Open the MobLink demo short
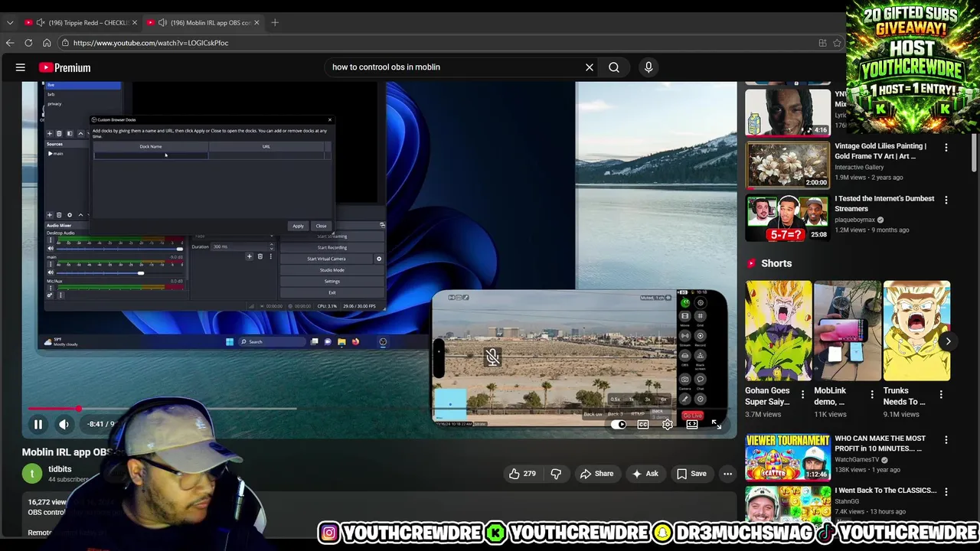The height and width of the screenshot is (551, 980). pos(848,331)
